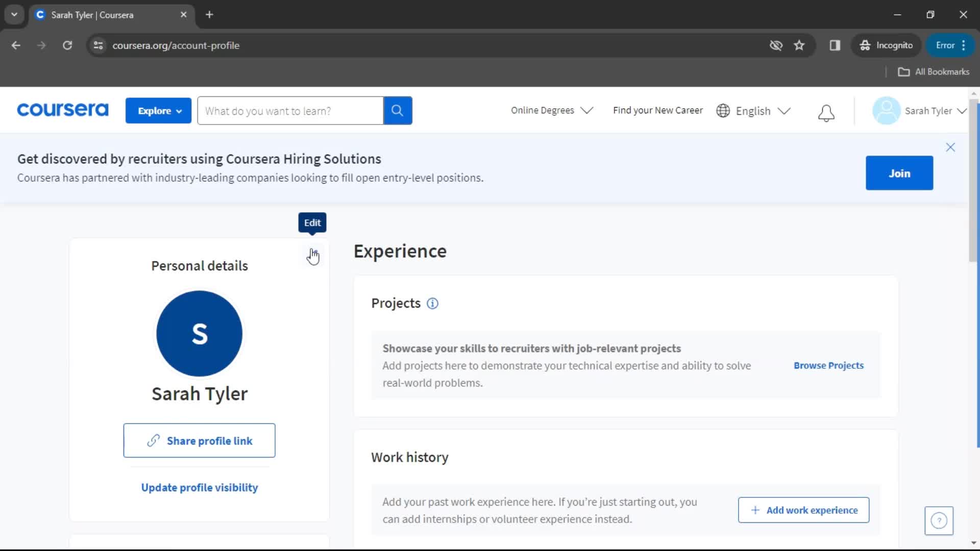
Task: Click the Work history heading
Action: coord(410,457)
